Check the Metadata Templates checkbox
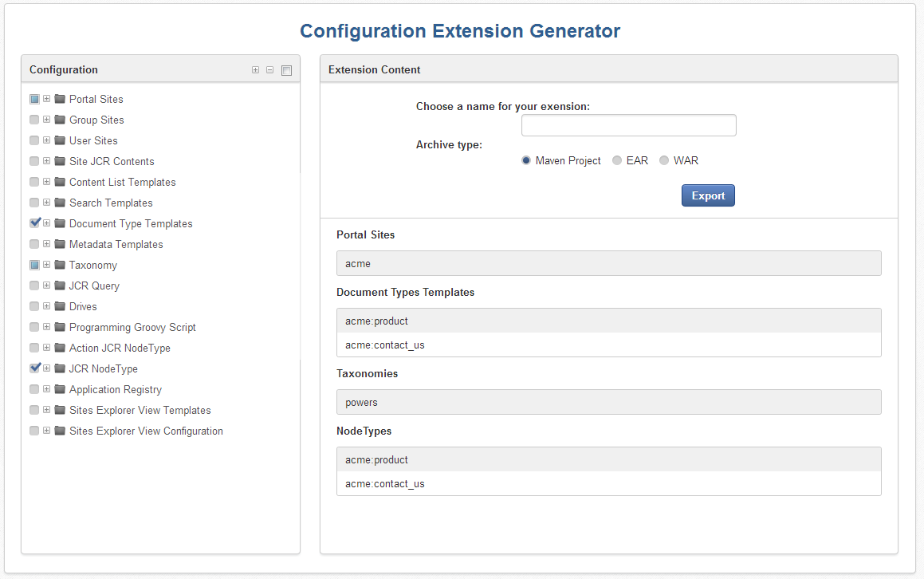This screenshot has width=924, height=579. 35,244
